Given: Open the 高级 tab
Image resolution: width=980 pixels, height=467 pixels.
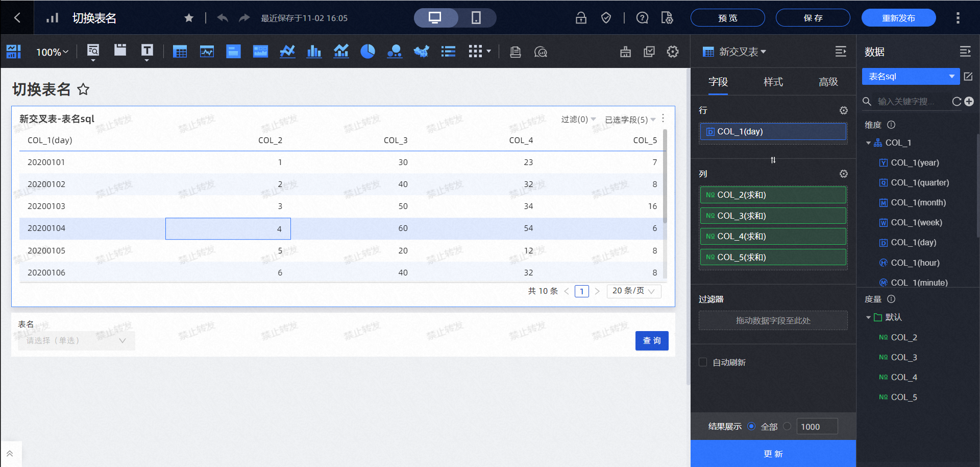Looking at the screenshot, I should tap(828, 82).
